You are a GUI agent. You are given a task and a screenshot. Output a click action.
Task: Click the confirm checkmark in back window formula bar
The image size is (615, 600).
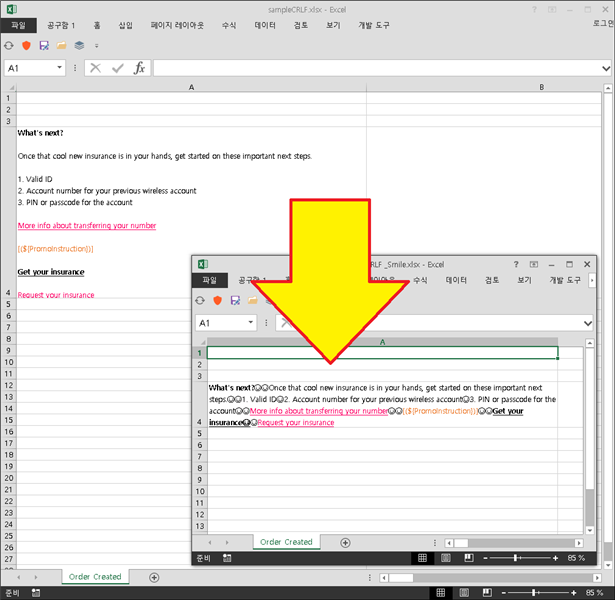pyautogui.click(x=118, y=68)
